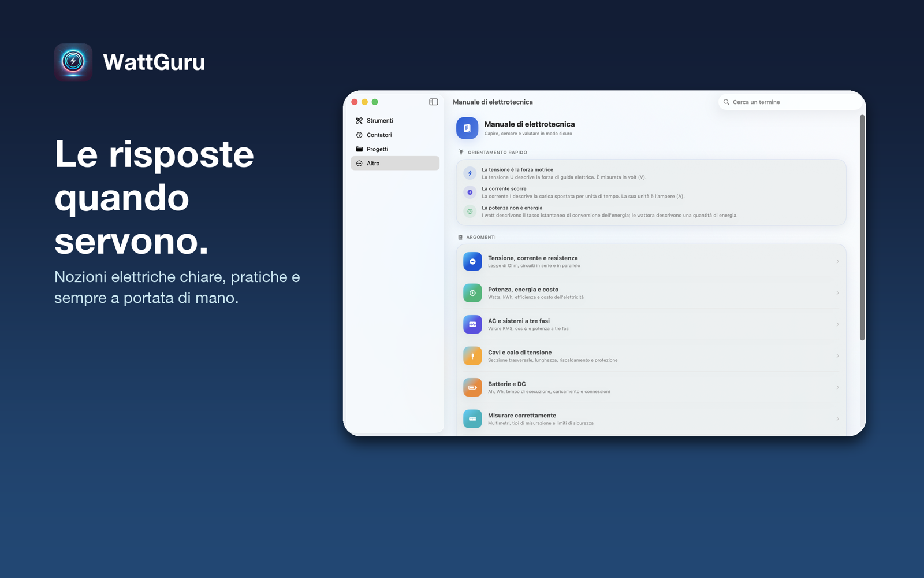Click the orange Cavi e calo di tensione icon
924x578 pixels.
pyautogui.click(x=472, y=356)
